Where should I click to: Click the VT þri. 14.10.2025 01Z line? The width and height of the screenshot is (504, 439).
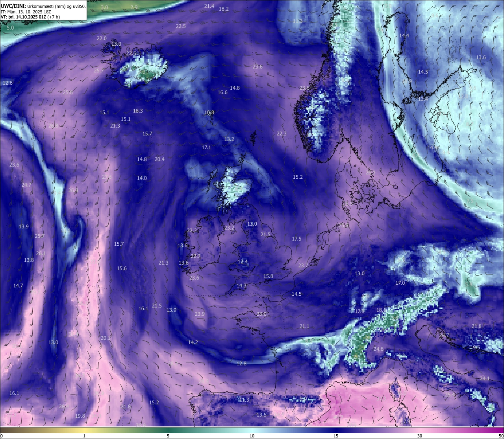coord(30,17)
